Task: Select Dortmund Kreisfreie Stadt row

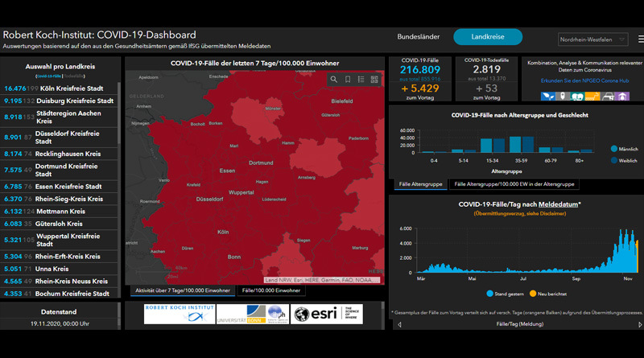Action: (x=59, y=170)
